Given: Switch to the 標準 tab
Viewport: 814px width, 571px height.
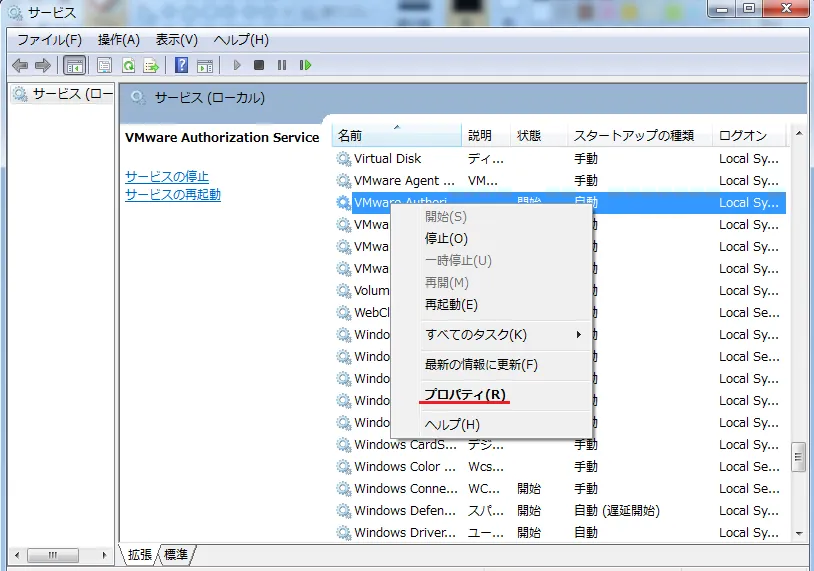Looking at the screenshot, I should (x=176, y=553).
